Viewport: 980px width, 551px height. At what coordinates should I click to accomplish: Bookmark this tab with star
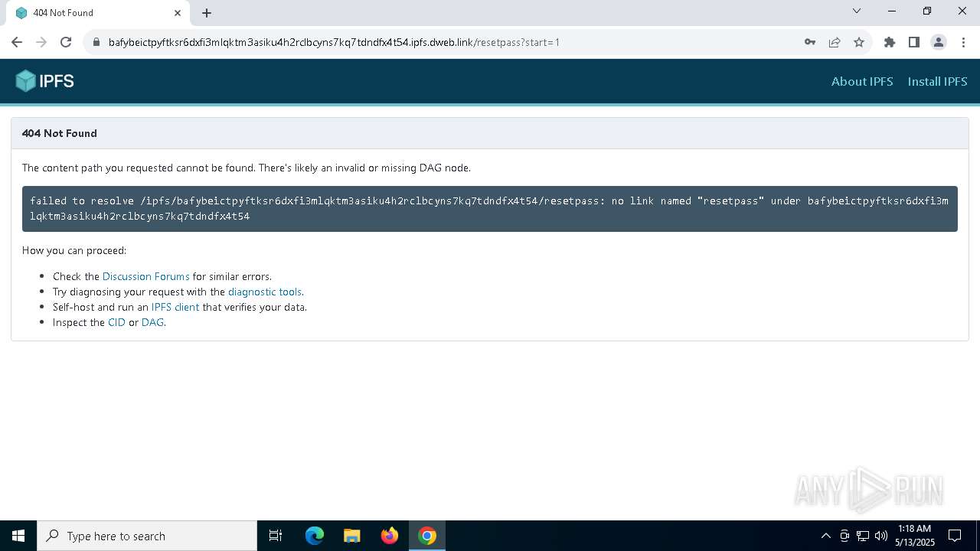tap(859, 42)
